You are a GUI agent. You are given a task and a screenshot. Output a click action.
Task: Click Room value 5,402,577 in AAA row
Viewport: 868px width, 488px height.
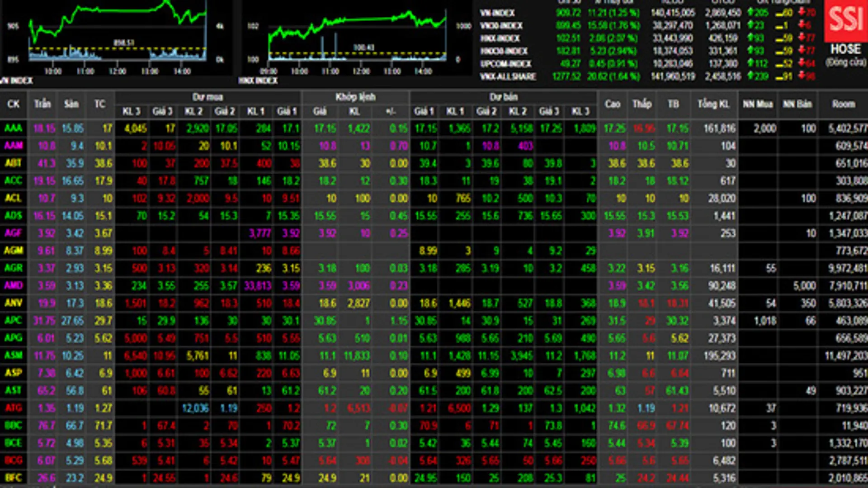[848, 128]
